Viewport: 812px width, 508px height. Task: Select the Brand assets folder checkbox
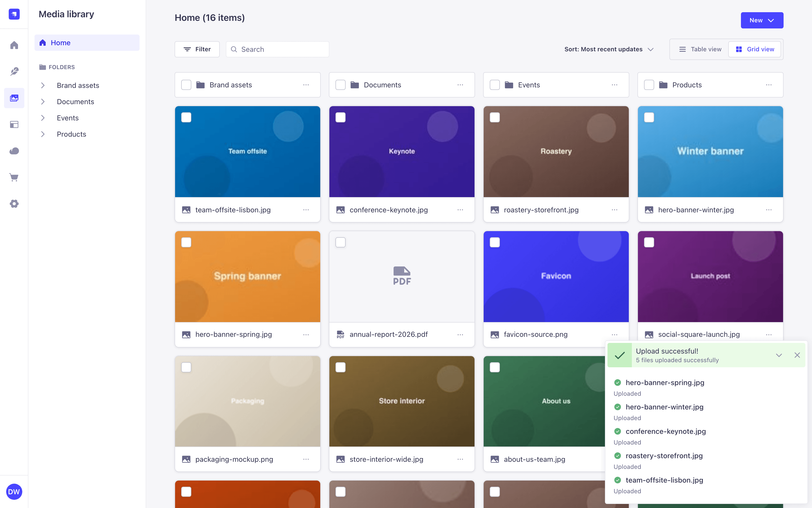click(x=186, y=85)
